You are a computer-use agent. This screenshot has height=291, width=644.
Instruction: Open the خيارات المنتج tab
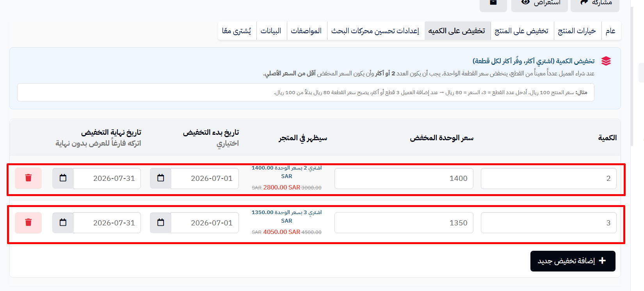click(577, 31)
